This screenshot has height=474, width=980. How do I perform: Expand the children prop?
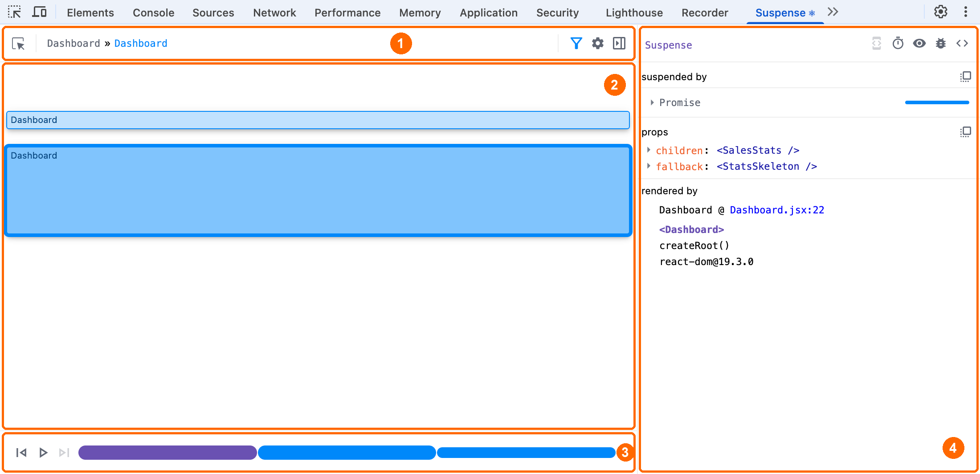[x=649, y=150]
